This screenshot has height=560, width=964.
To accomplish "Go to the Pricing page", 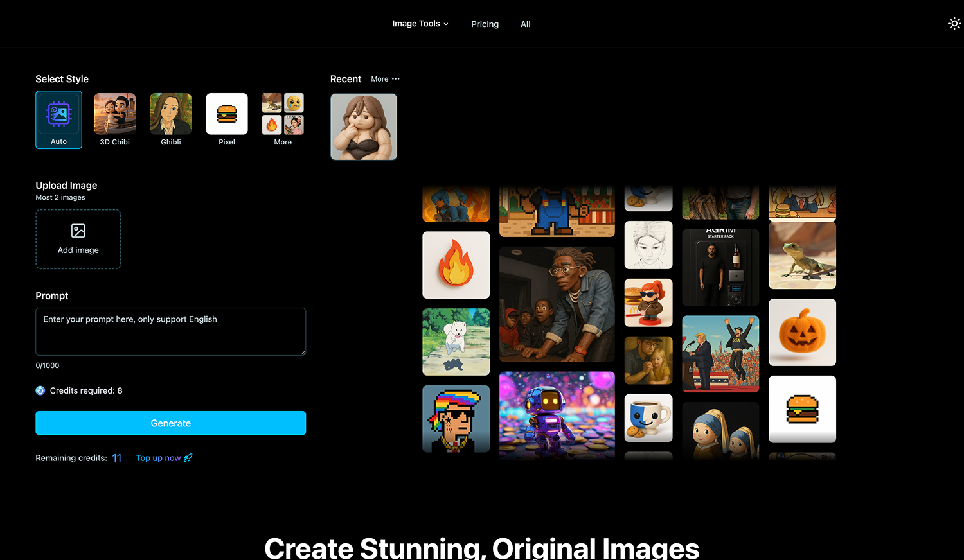I will click(x=485, y=24).
